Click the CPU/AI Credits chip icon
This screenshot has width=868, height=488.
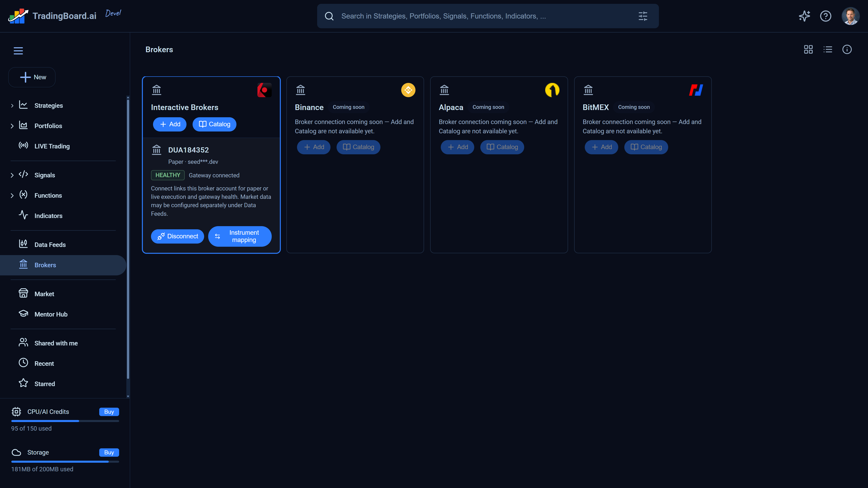pos(16,412)
